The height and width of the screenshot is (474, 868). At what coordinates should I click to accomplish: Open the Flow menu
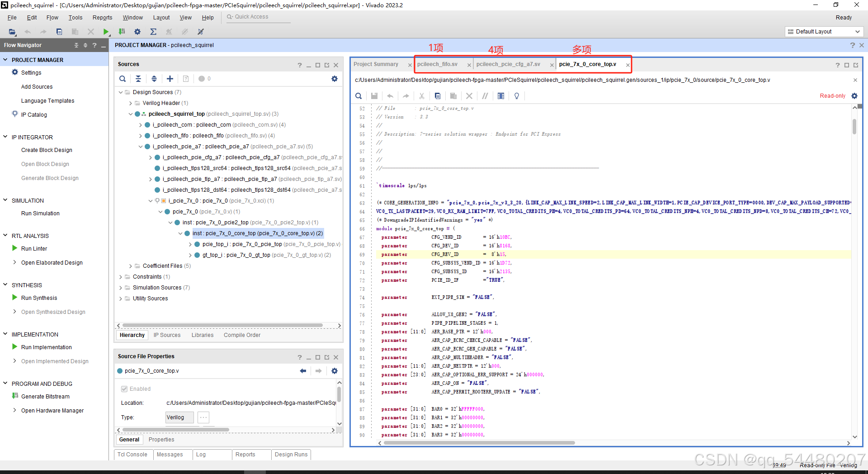52,18
